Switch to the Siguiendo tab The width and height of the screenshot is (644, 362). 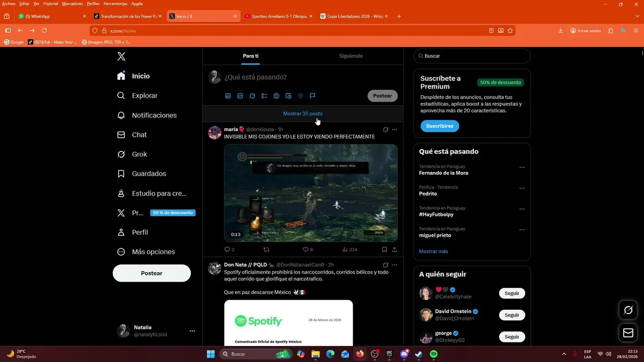[351, 56]
